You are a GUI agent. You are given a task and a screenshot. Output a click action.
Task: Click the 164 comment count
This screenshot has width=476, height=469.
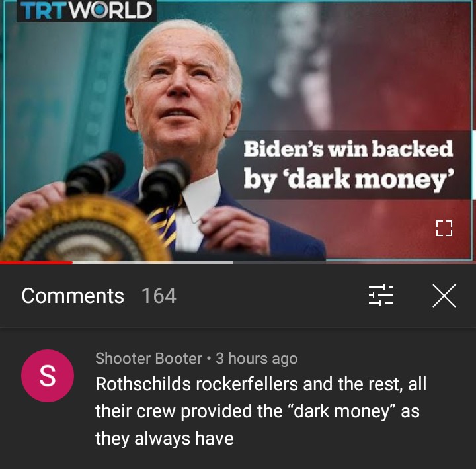159,296
